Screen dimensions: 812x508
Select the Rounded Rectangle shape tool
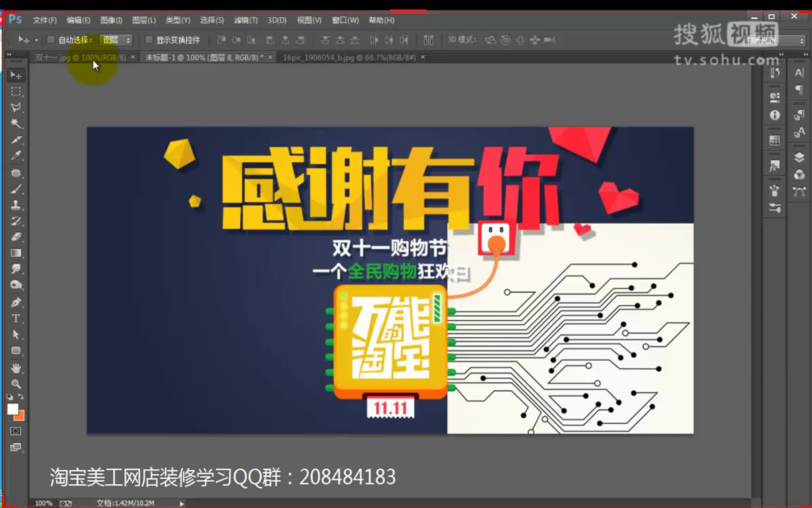(16, 351)
